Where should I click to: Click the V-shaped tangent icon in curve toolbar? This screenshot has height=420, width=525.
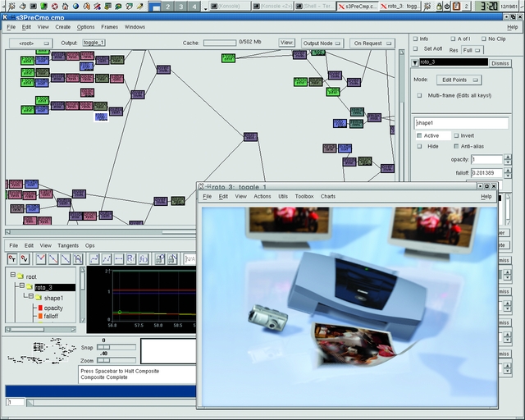[x=40, y=259]
